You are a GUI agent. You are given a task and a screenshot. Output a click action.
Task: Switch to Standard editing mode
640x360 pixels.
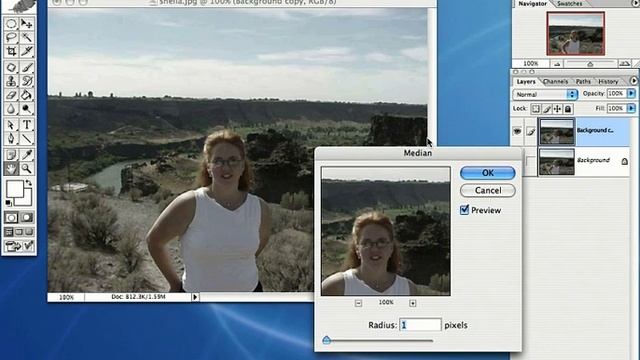(x=11, y=218)
